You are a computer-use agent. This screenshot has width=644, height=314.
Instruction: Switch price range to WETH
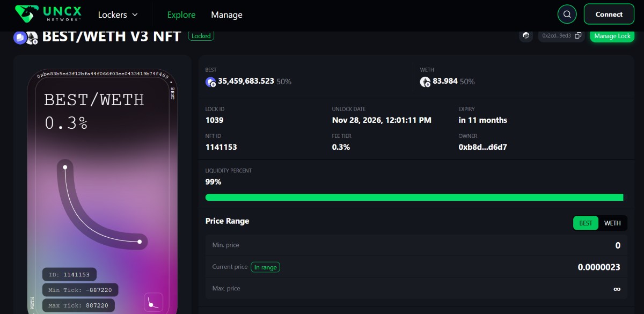point(612,223)
